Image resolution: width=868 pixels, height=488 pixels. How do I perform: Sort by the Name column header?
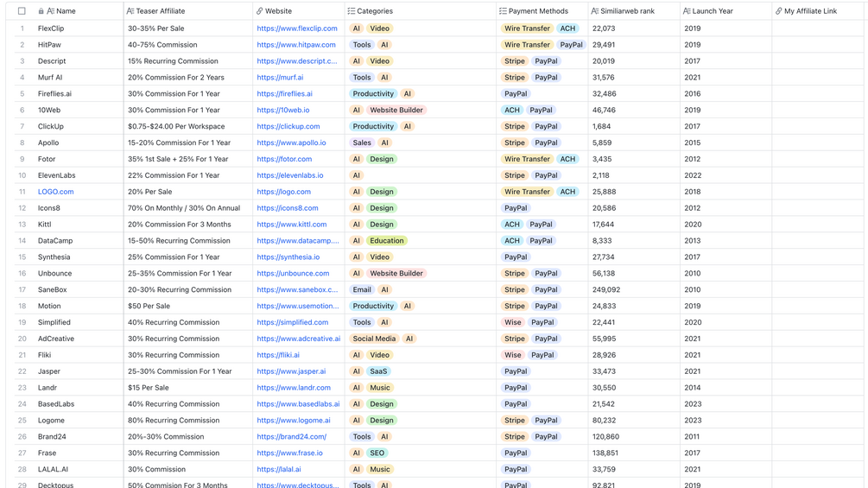tap(66, 11)
